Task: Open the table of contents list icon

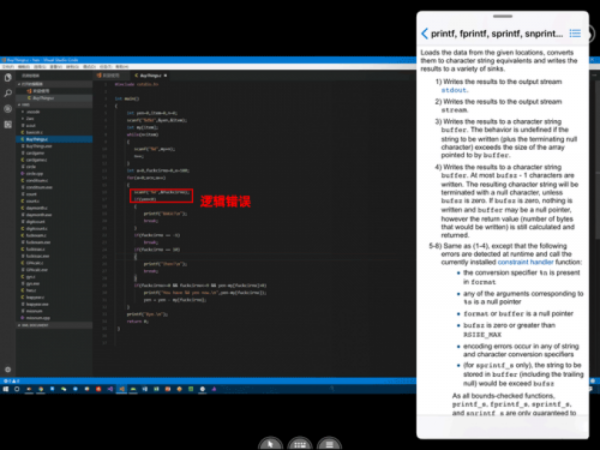Action: [x=575, y=33]
